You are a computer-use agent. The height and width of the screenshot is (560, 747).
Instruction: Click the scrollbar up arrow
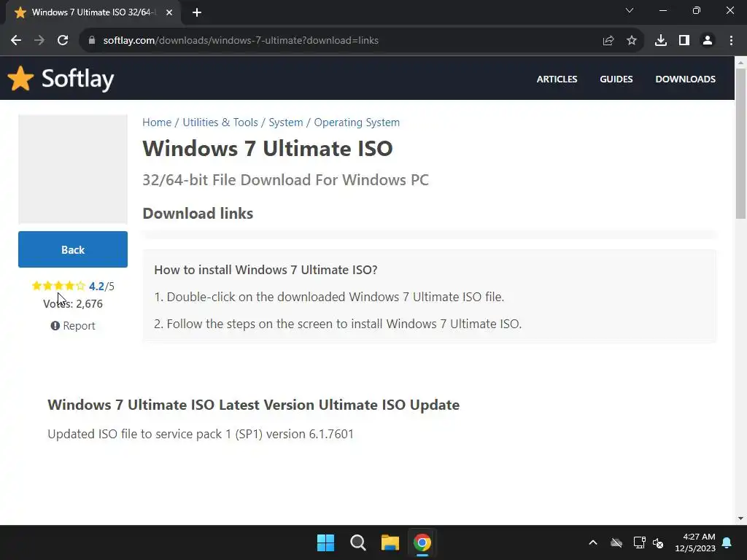coord(741,62)
